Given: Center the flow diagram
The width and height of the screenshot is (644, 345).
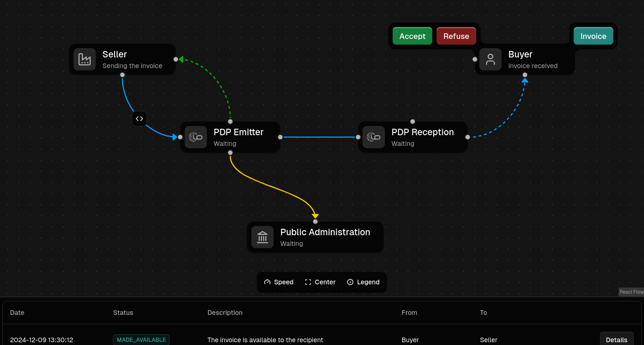Looking at the screenshot, I should (x=320, y=282).
